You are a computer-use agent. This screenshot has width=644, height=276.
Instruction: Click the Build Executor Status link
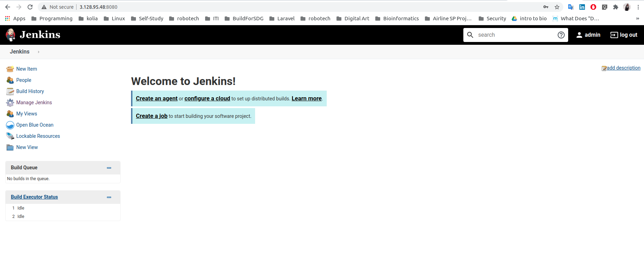pyautogui.click(x=34, y=197)
